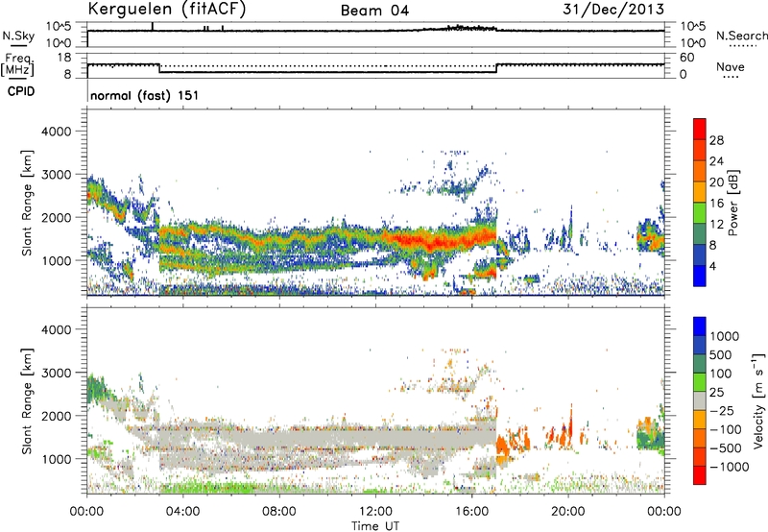Click the "16:00" time tick label
Screen dimensions: 768x532
tap(471, 512)
